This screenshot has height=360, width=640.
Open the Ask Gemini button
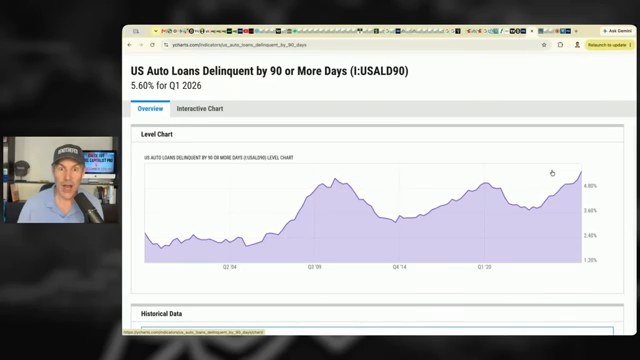coord(618,31)
